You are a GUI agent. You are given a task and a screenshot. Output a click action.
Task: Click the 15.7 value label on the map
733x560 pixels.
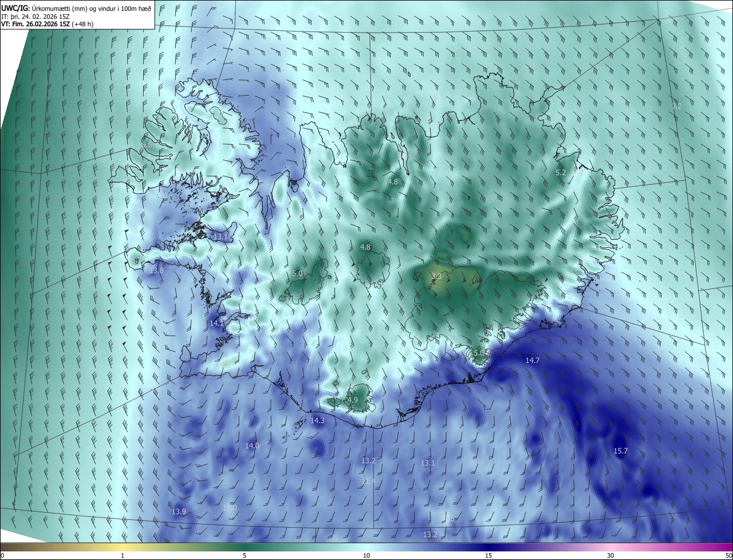click(x=621, y=451)
